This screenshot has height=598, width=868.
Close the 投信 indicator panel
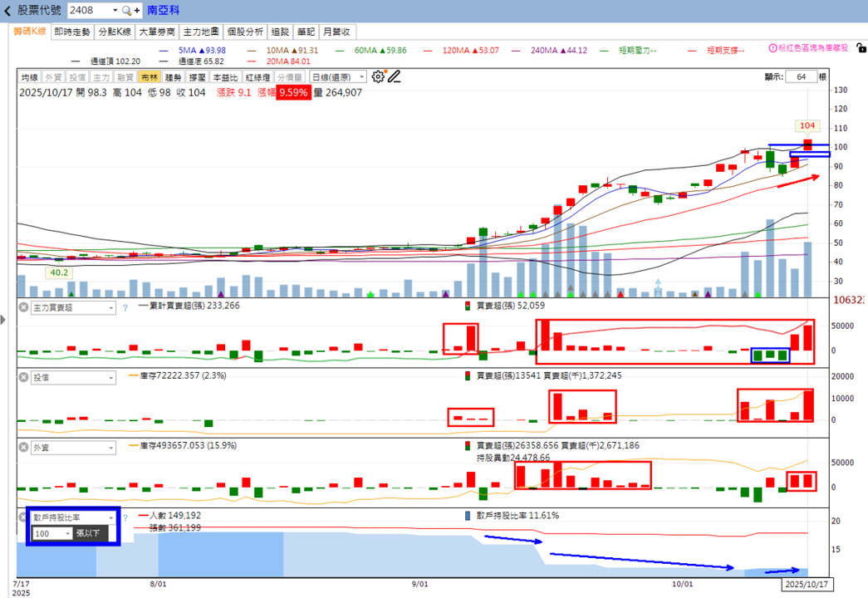[23, 377]
